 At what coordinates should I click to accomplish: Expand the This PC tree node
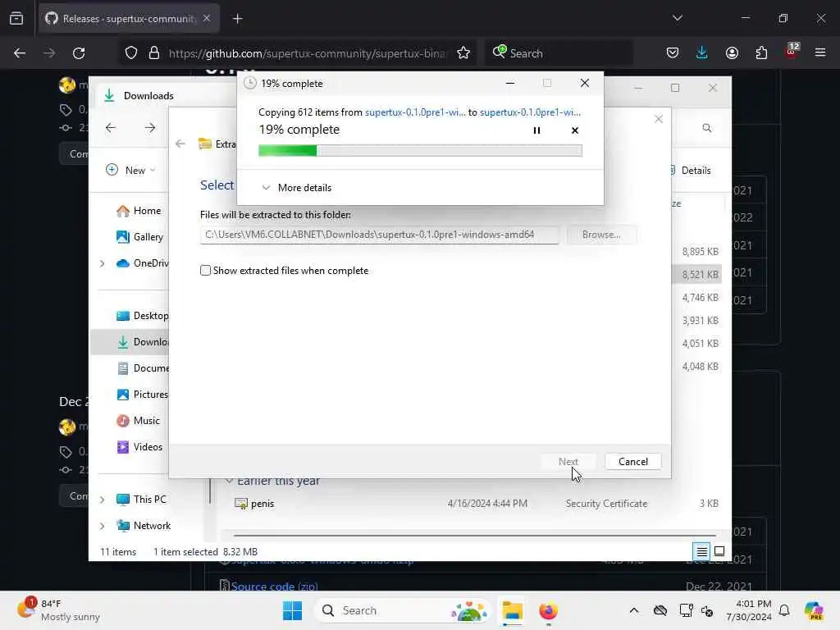102,500
